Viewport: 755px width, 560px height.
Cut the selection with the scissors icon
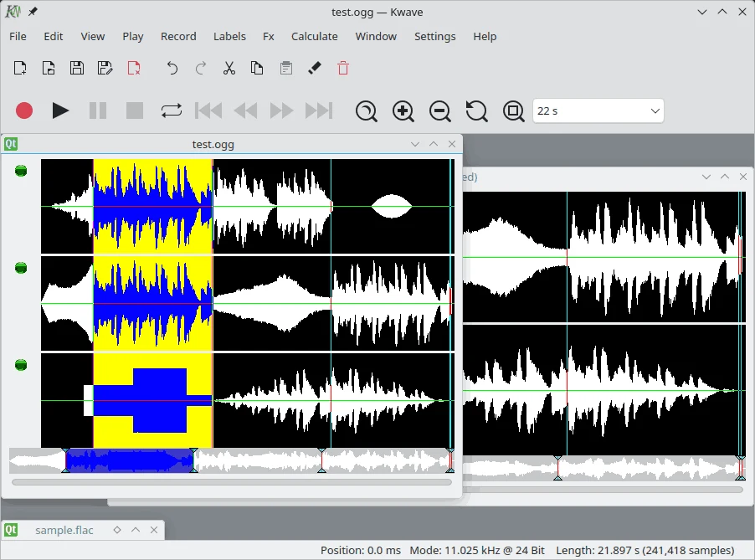coord(229,68)
